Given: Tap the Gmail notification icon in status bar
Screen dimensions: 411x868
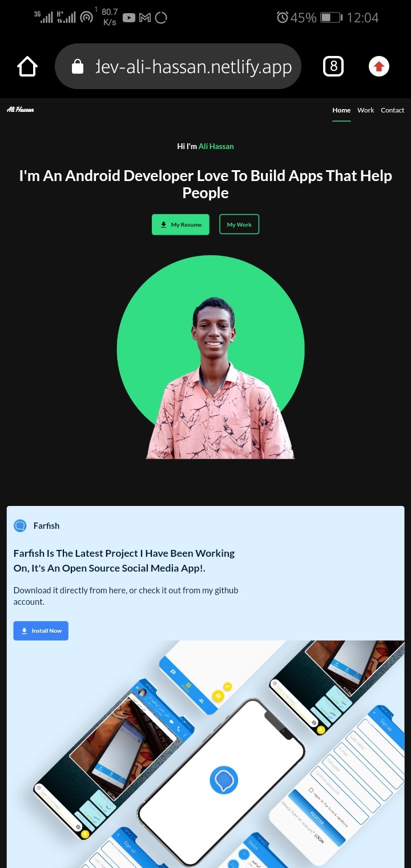Looking at the screenshot, I should [145, 18].
